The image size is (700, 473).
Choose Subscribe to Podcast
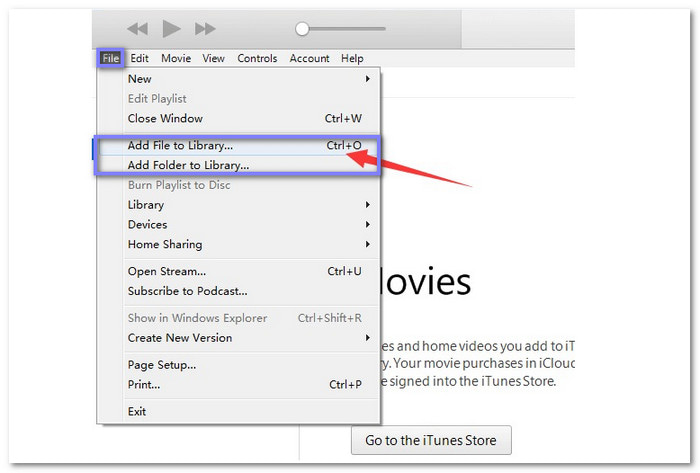point(238,291)
